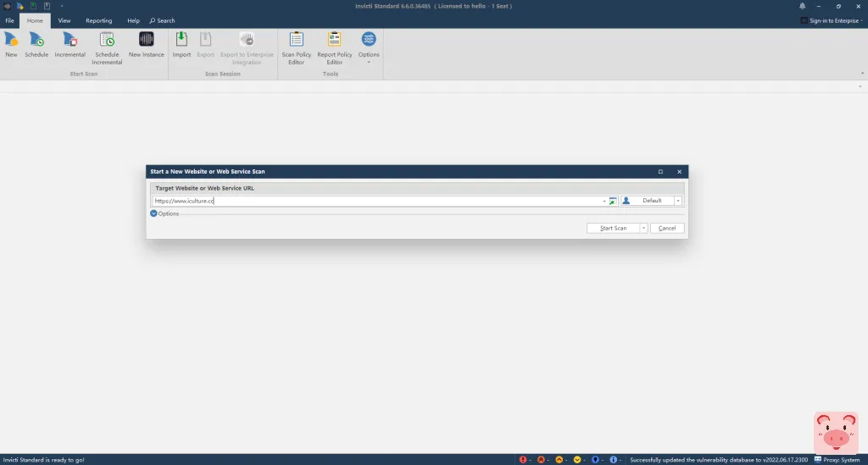Open the Help ribbon tab
Image resolution: width=868 pixels, height=465 pixels.
[133, 20]
